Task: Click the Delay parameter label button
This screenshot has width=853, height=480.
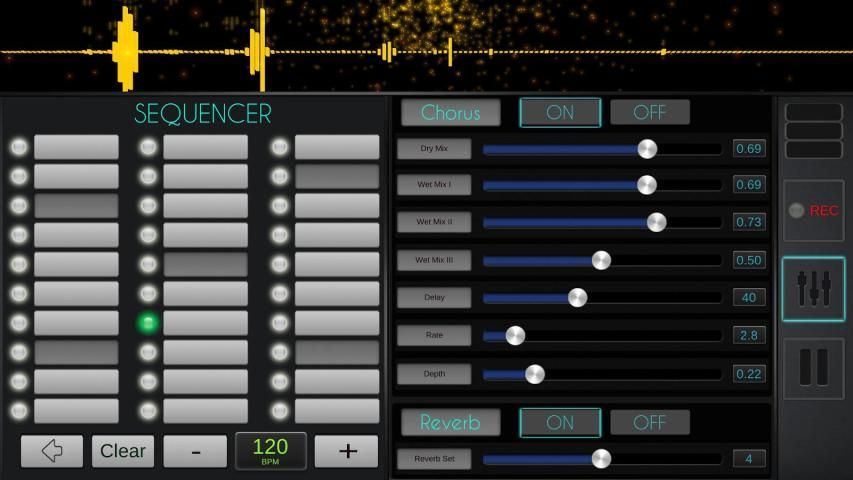Action: point(434,297)
